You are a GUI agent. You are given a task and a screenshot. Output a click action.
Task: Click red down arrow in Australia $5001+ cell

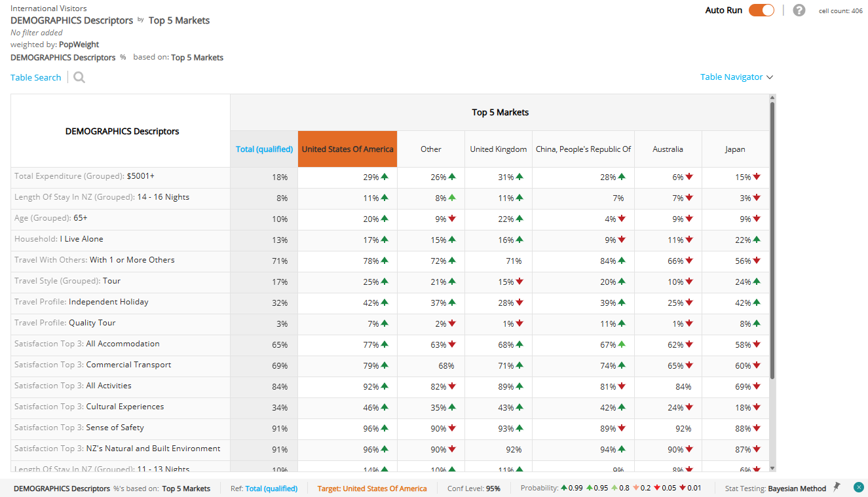click(689, 177)
